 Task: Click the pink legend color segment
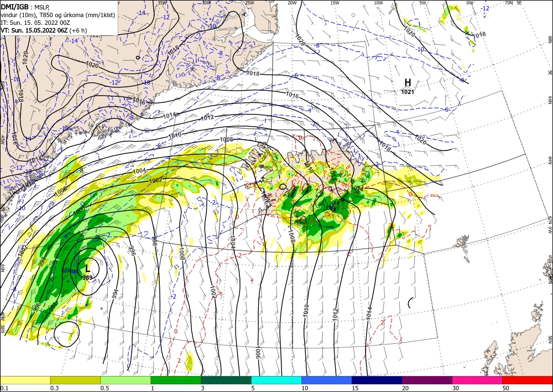pyautogui.click(x=478, y=380)
